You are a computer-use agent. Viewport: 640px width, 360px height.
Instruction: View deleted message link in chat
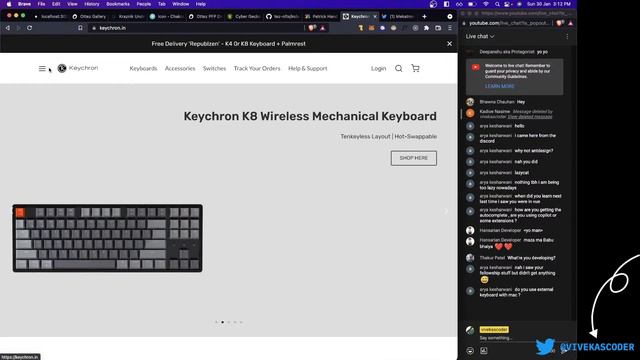point(530,117)
